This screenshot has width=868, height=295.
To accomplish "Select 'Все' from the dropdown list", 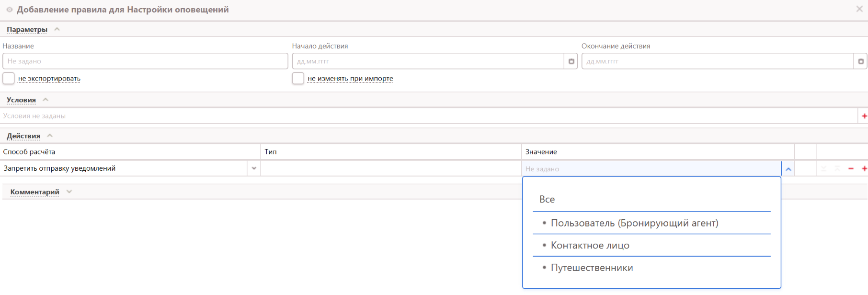I will click(x=547, y=200).
